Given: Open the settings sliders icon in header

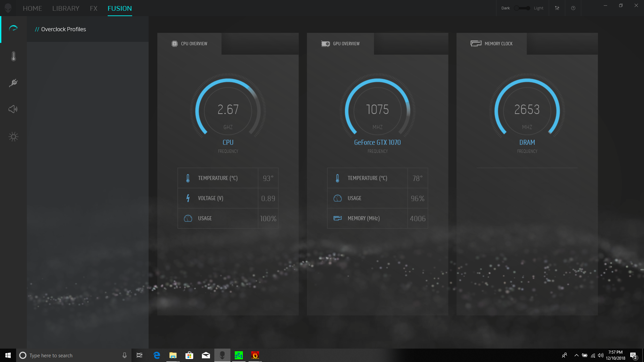Looking at the screenshot, I should point(557,8).
